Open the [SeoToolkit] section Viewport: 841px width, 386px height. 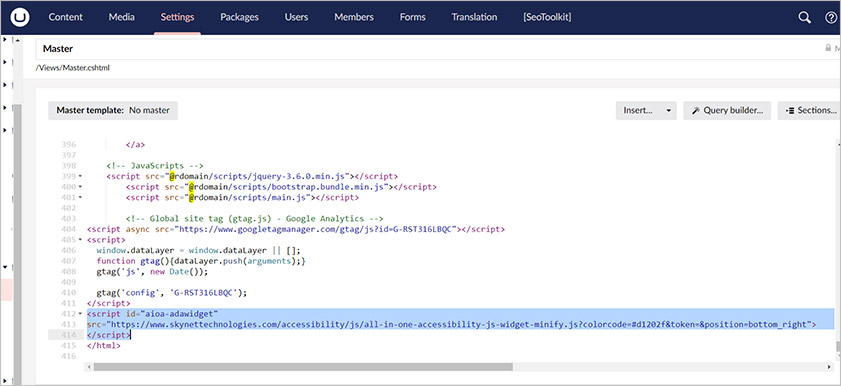pyautogui.click(x=547, y=17)
